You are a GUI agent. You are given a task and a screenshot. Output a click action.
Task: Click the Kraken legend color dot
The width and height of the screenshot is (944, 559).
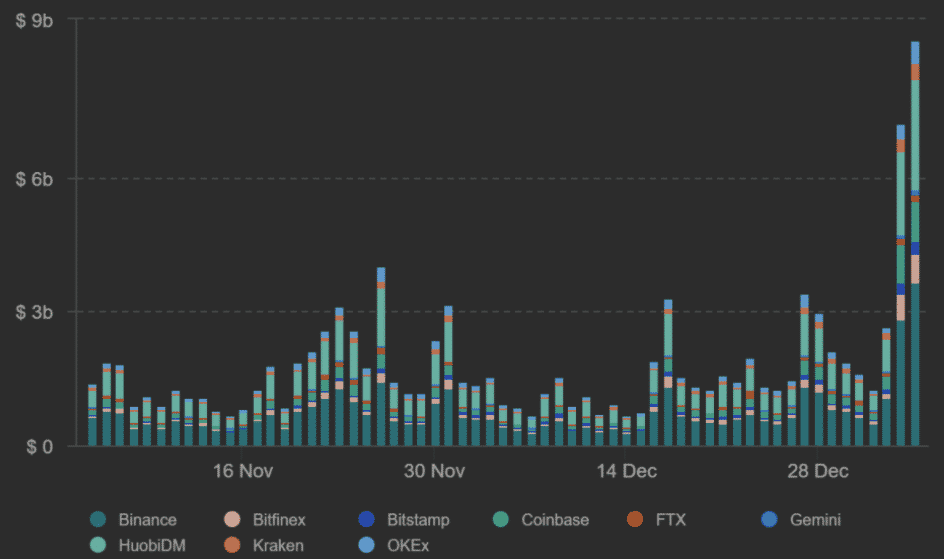tap(232, 545)
